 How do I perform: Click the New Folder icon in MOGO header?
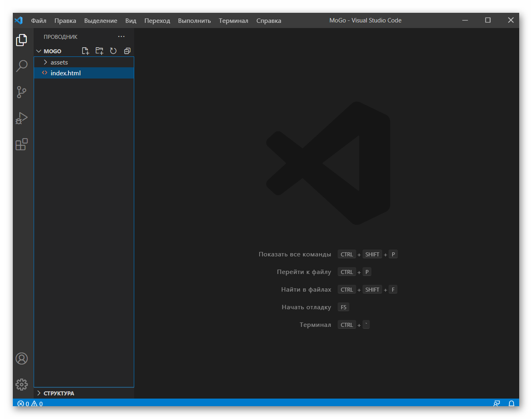tap(99, 51)
